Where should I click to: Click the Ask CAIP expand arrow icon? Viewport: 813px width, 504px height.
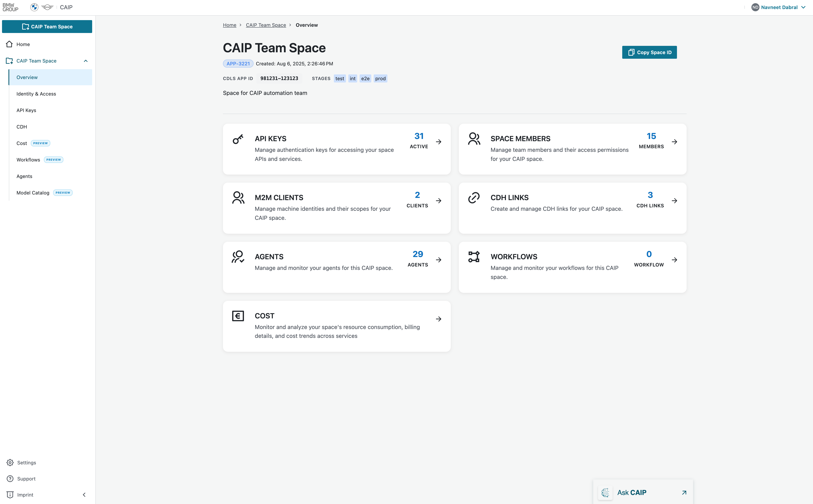684,493
